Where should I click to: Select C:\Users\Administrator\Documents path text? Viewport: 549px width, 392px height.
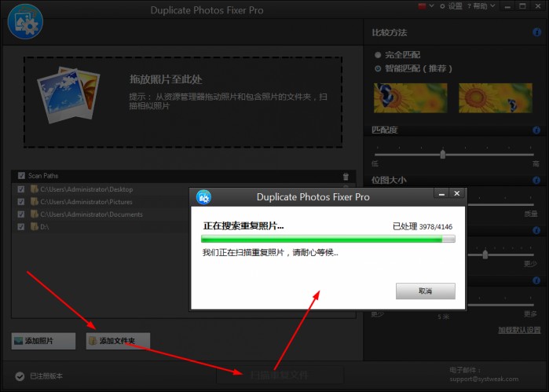(x=91, y=214)
